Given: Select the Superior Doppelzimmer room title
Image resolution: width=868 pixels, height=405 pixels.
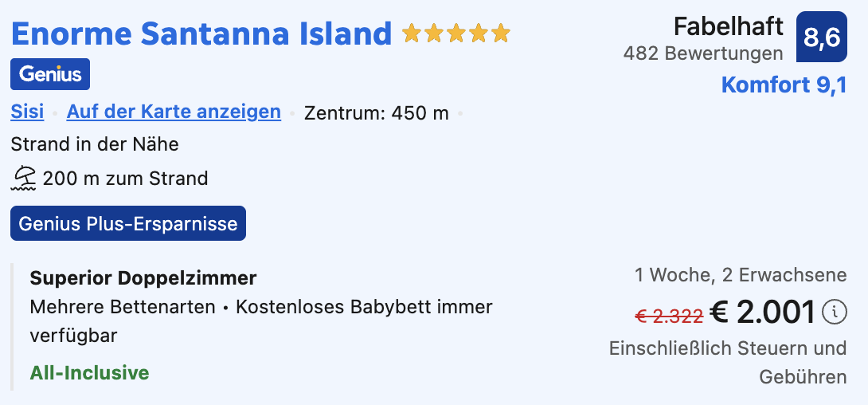Looking at the screenshot, I should click(x=143, y=278).
